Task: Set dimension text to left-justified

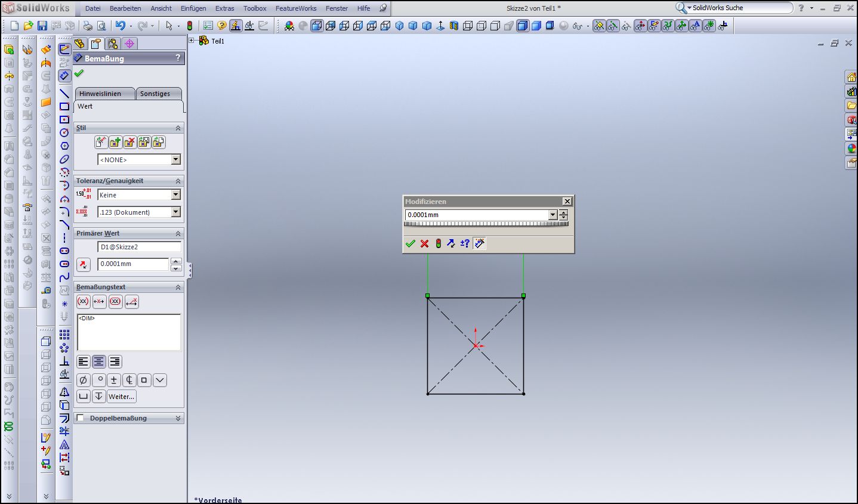Action: click(x=83, y=361)
